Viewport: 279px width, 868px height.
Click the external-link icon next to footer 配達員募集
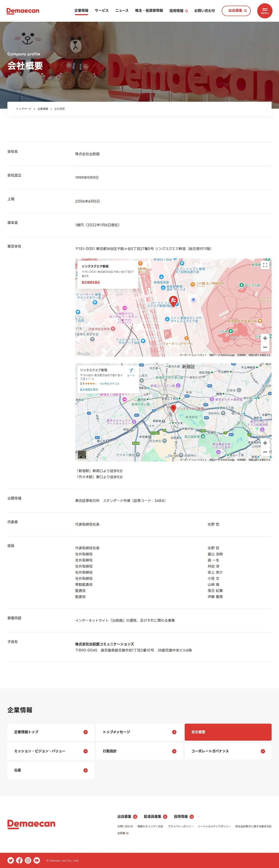[x=165, y=816]
